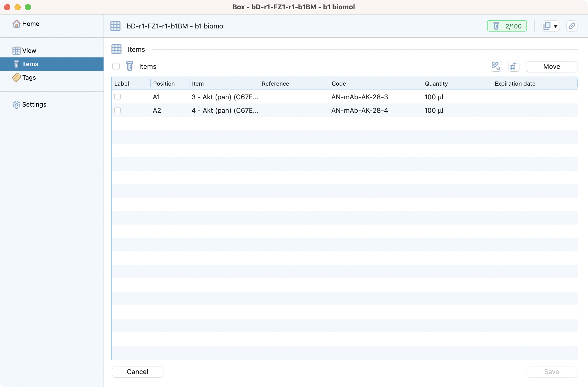Switch to the View sidebar item

tap(29, 51)
